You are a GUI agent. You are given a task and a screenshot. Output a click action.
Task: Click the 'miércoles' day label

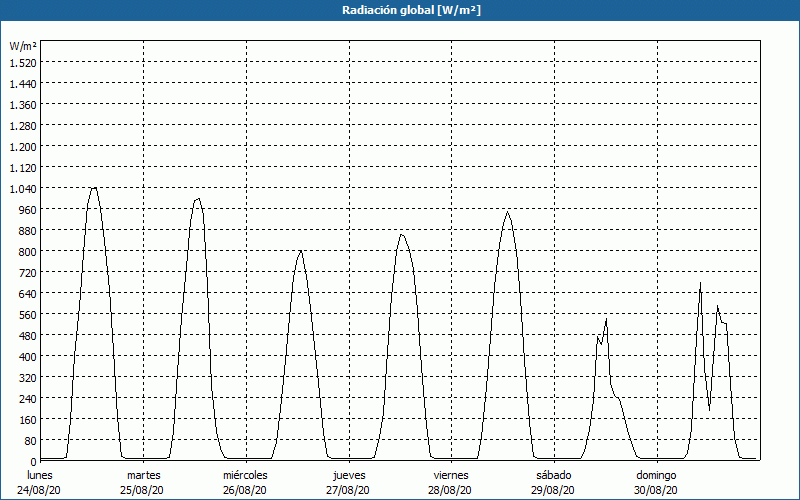pyautogui.click(x=245, y=475)
